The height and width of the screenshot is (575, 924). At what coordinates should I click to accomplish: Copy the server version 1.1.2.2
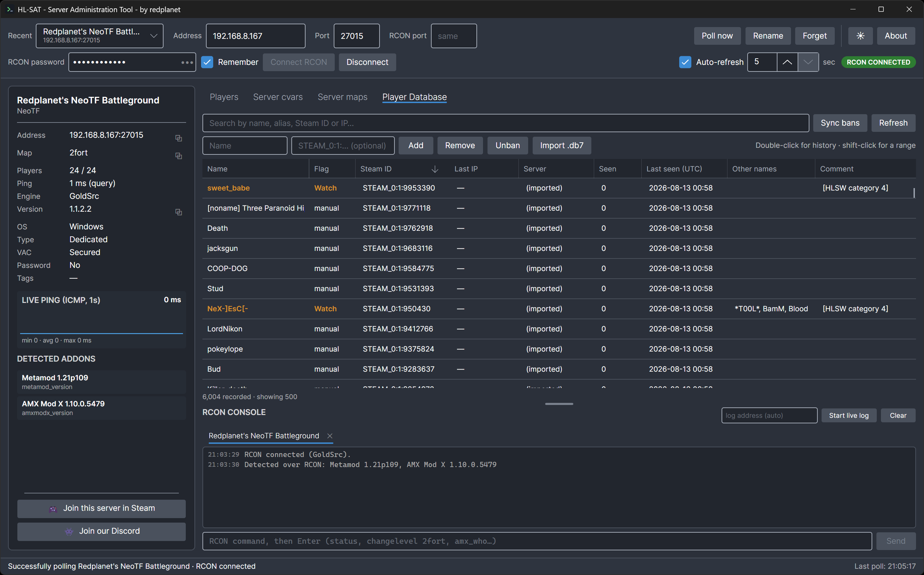pyautogui.click(x=178, y=212)
